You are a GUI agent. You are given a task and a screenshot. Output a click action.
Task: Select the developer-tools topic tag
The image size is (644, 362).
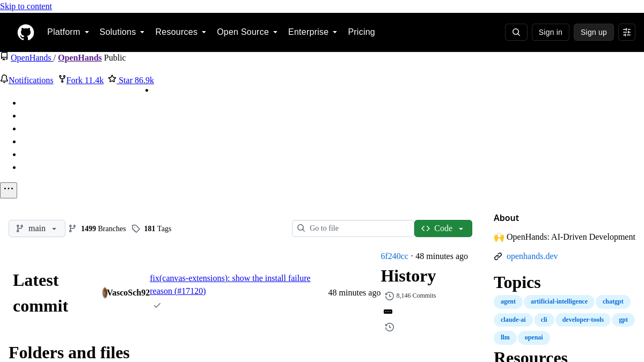point(583,320)
